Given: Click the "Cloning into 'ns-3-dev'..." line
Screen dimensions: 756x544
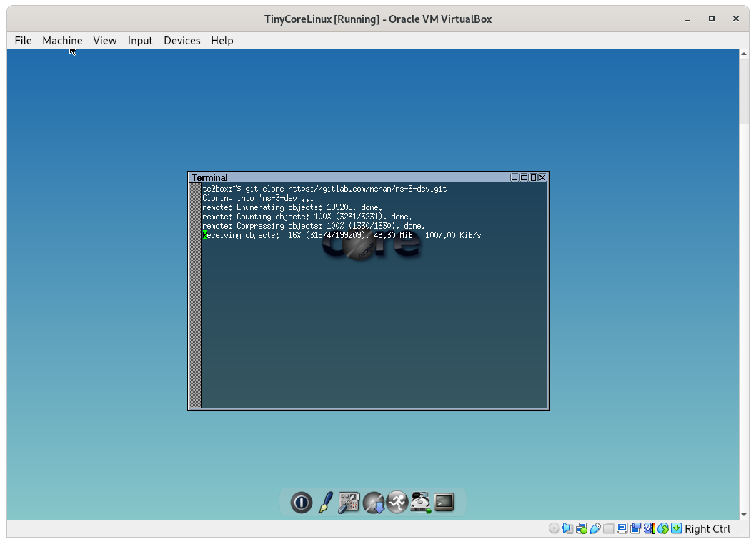Looking at the screenshot, I should point(258,198).
